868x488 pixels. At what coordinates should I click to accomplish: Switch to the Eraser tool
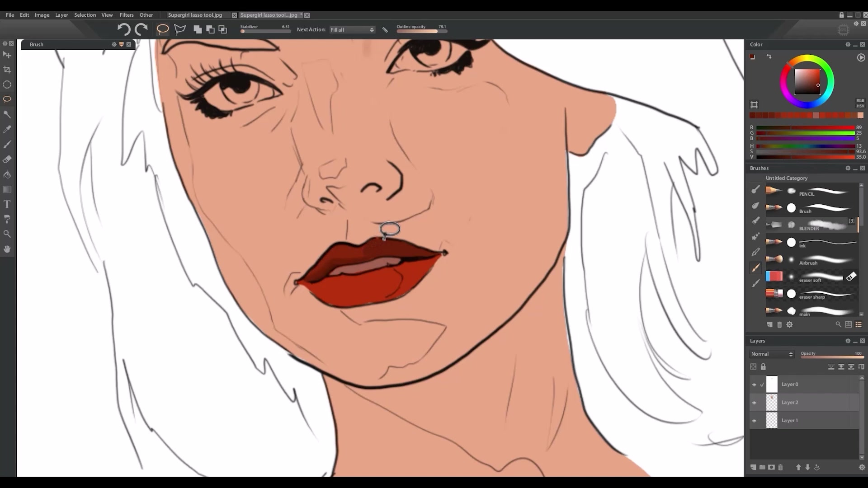[7, 159]
